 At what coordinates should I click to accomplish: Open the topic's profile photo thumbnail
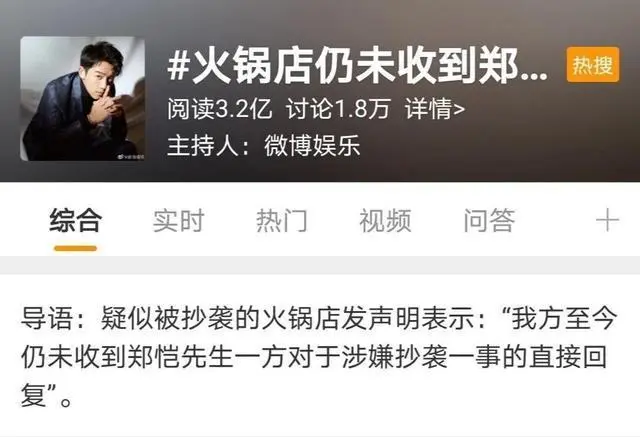click(82, 99)
